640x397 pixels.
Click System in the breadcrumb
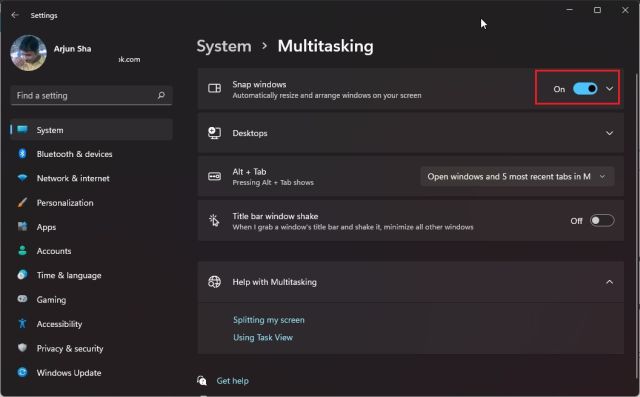[x=224, y=46]
